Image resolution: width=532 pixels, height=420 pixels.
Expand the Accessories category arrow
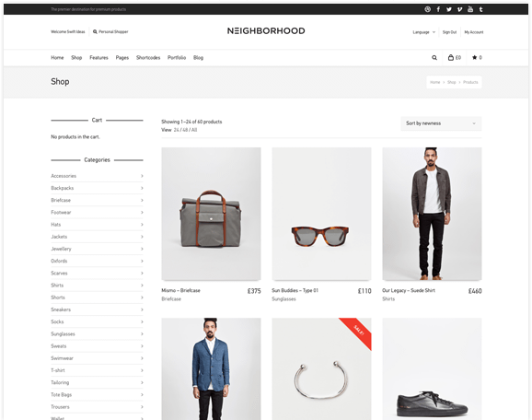click(142, 176)
